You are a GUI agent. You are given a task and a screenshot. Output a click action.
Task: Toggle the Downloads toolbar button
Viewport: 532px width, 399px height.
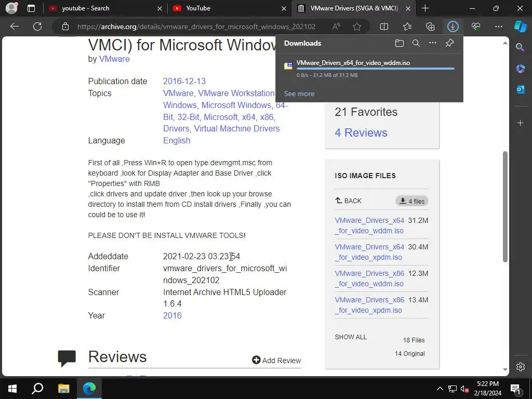point(453,26)
